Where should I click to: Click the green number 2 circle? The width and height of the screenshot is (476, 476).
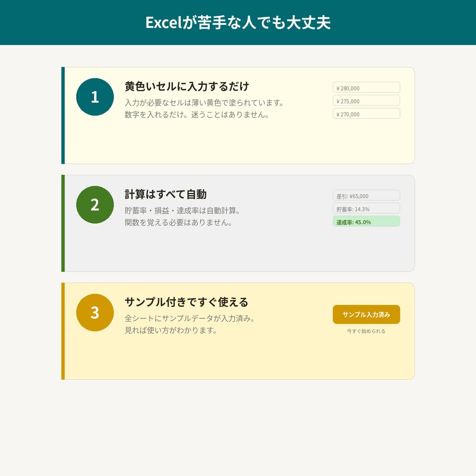click(95, 205)
